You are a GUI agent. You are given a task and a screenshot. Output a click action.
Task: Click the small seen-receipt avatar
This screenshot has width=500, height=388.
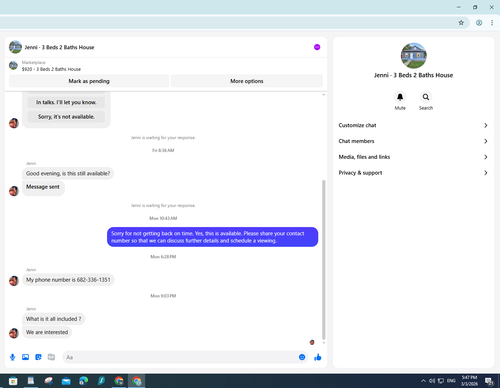tap(312, 342)
